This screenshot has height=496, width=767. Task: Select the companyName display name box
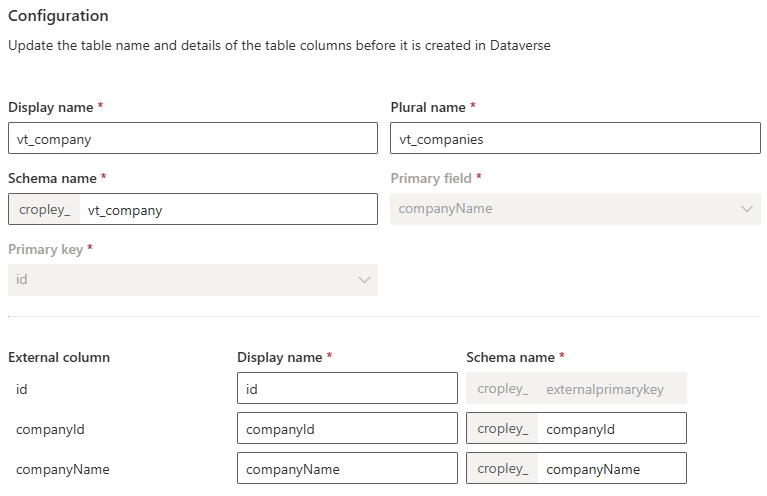coord(347,469)
